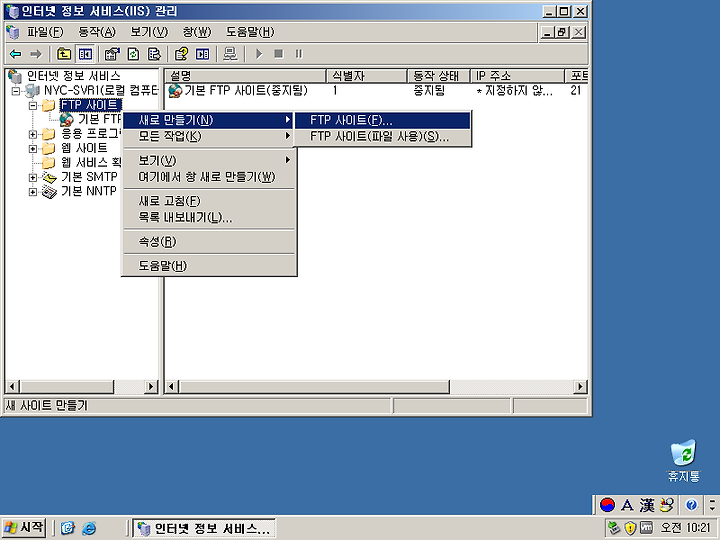
Task: Open the 보기(V) menu in menu bar
Action: click(x=149, y=32)
